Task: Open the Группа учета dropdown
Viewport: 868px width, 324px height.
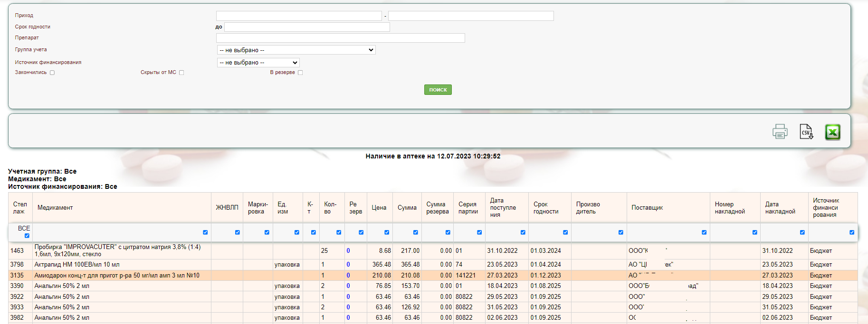Action: pos(296,50)
